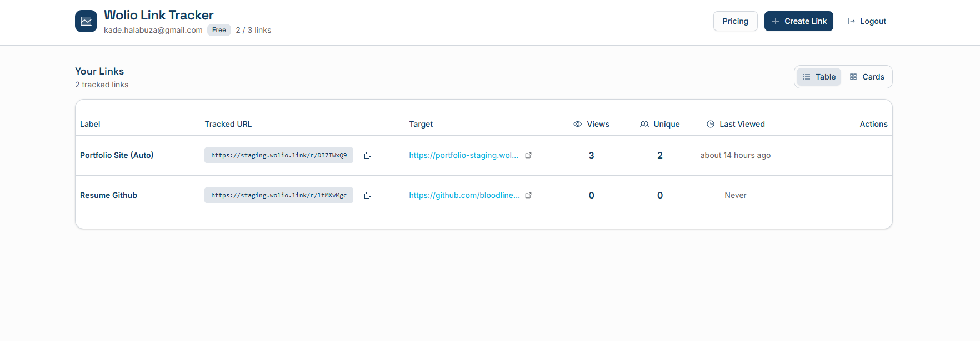Screen dimensions: 980x341
Task: Select the Portfolio Site (Auto) label
Action: click(x=117, y=155)
